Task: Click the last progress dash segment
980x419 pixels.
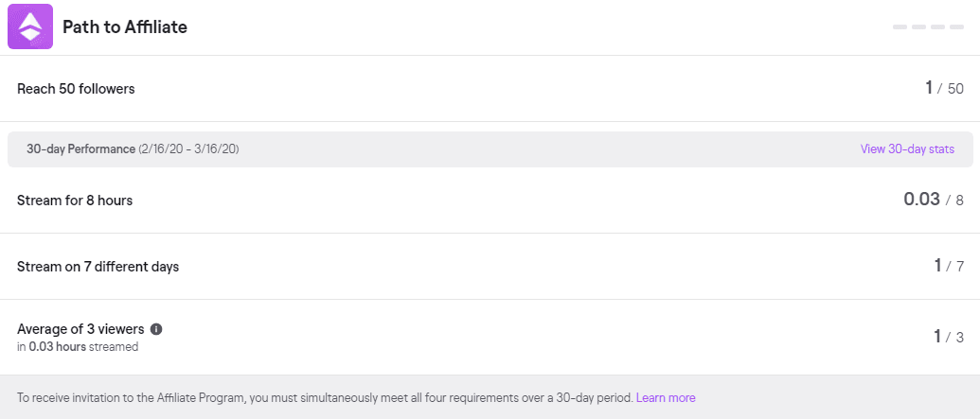Action: click(x=957, y=26)
